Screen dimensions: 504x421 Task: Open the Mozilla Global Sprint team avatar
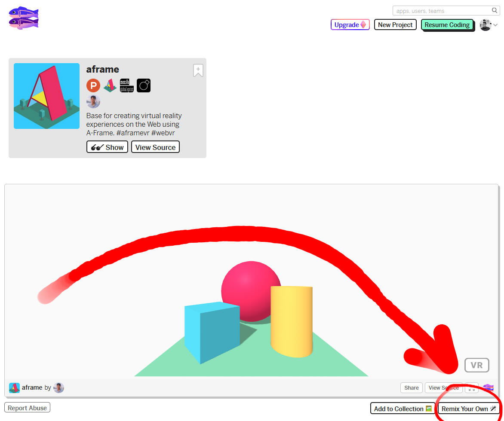[127, 85]
